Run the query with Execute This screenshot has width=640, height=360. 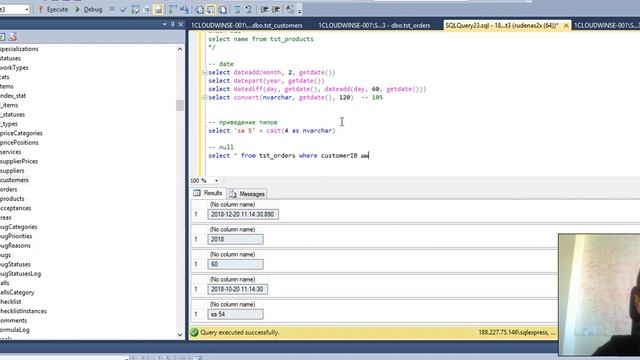tap(53, 9)
